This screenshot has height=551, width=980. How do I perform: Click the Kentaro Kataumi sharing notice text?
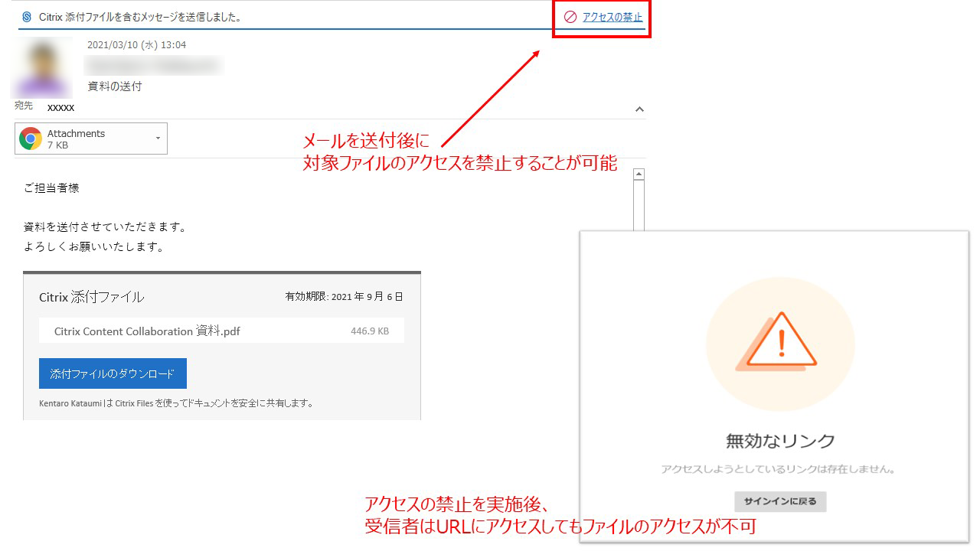coord(176,403)
